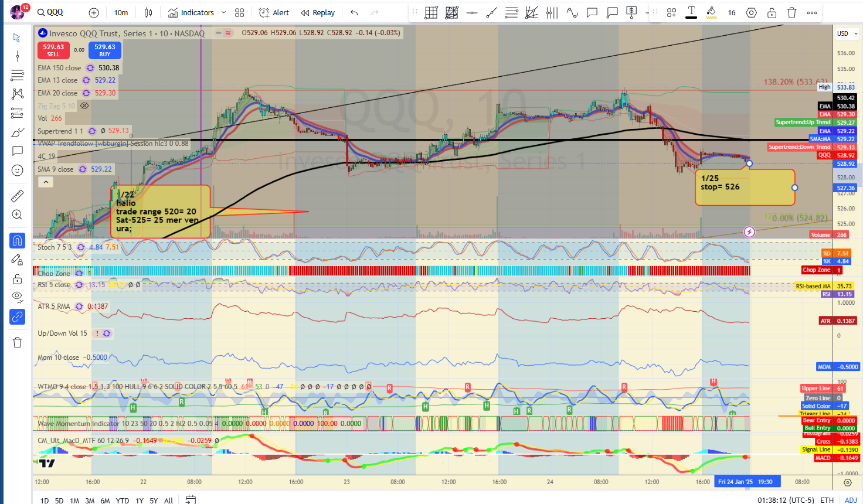Open the 10m interval selector
Screen dimensions: 863x504
click(x=121, y=12)
